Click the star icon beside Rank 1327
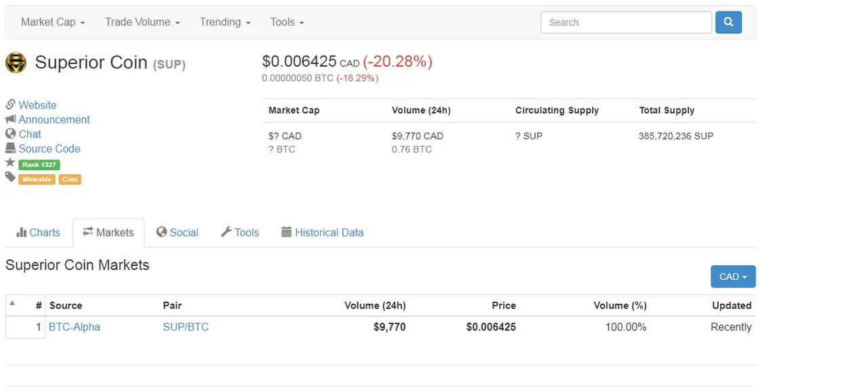This screenshot has height=392, width=868. [10, 163]
